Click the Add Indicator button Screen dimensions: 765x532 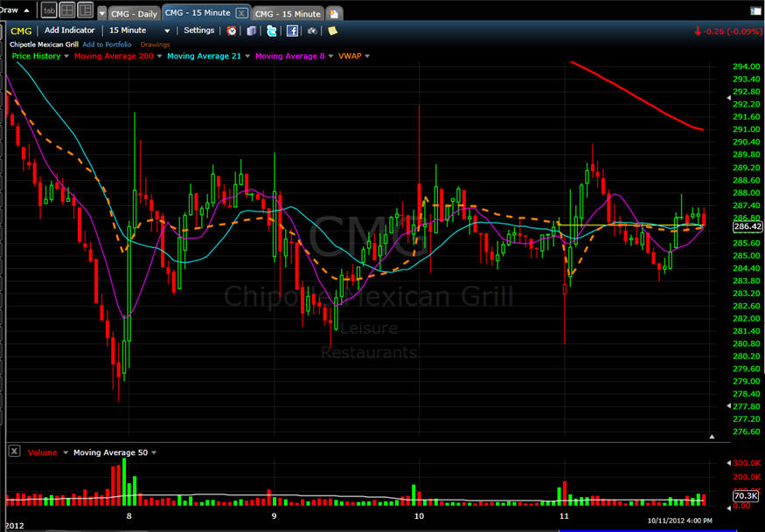tap(69, 31)
